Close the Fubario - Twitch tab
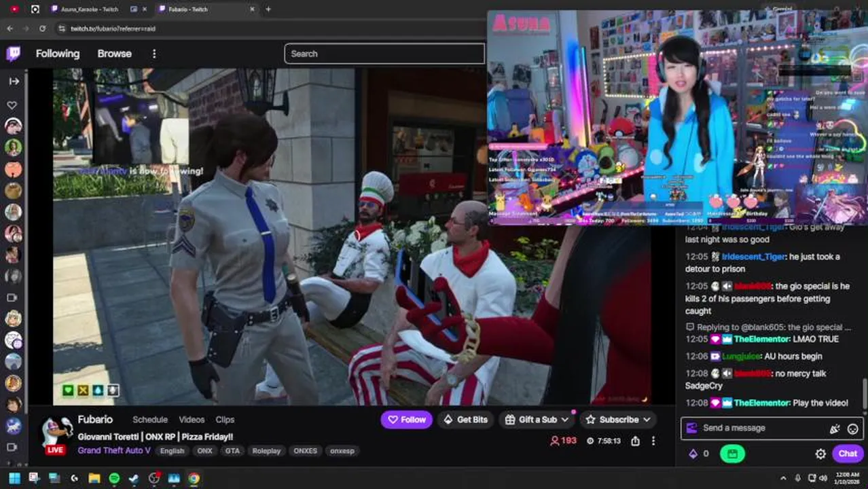Image resolution: width=868 pixels, height=489 pixels. coord(252,10)
